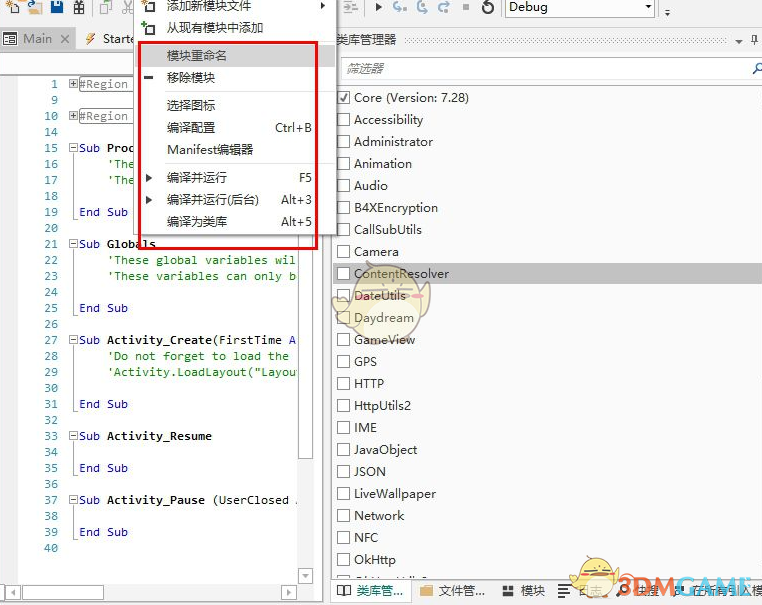Enable the HttpUtils2 library
Viewport: 762px width, 605px height.
[343, 405]
